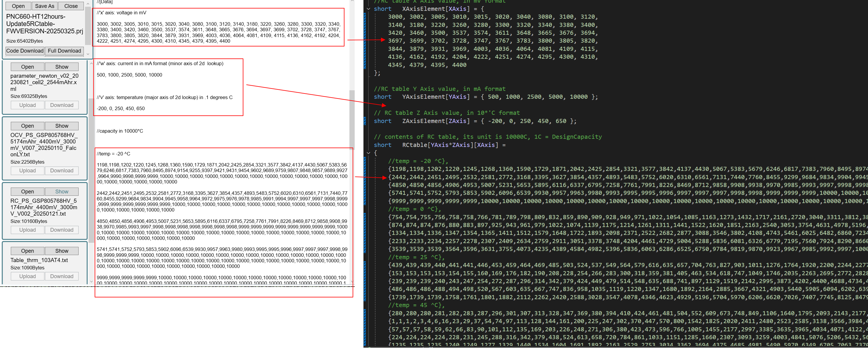
Task: Click the file list's scroll-down arrow
Action: (x=91, y=281)
